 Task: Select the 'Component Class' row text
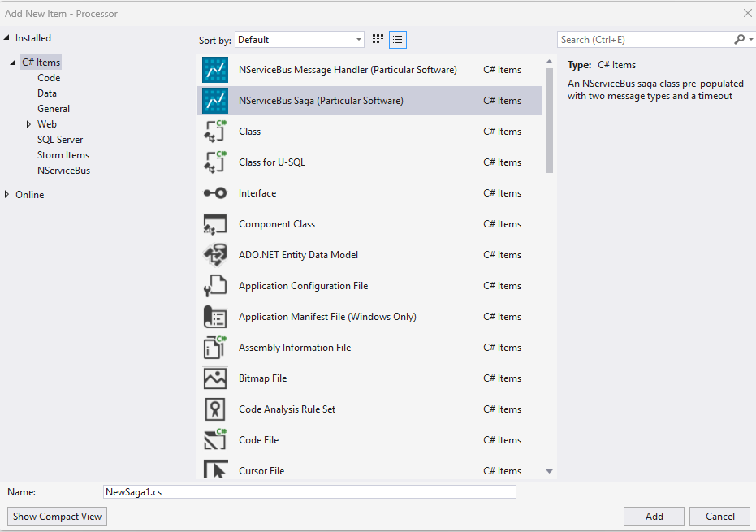(277, 224)
